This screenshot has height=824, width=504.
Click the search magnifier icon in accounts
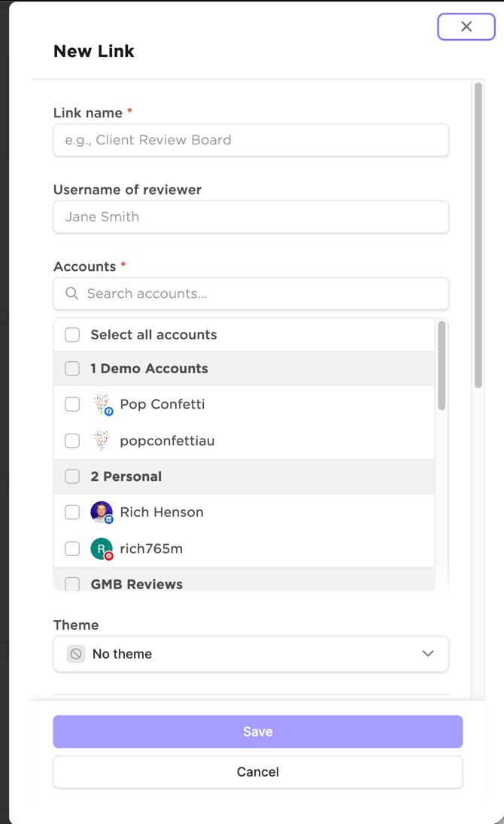(72, 293)
